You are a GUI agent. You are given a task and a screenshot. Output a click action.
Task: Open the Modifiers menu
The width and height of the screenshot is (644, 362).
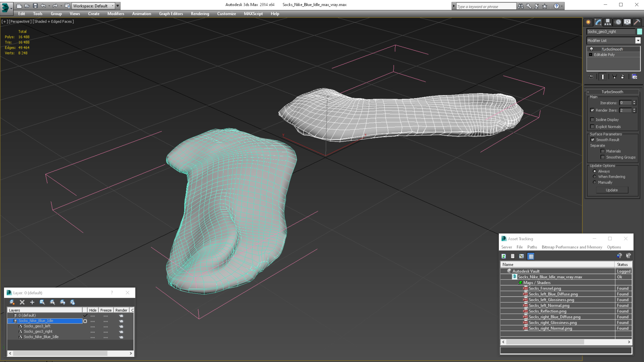116,14
